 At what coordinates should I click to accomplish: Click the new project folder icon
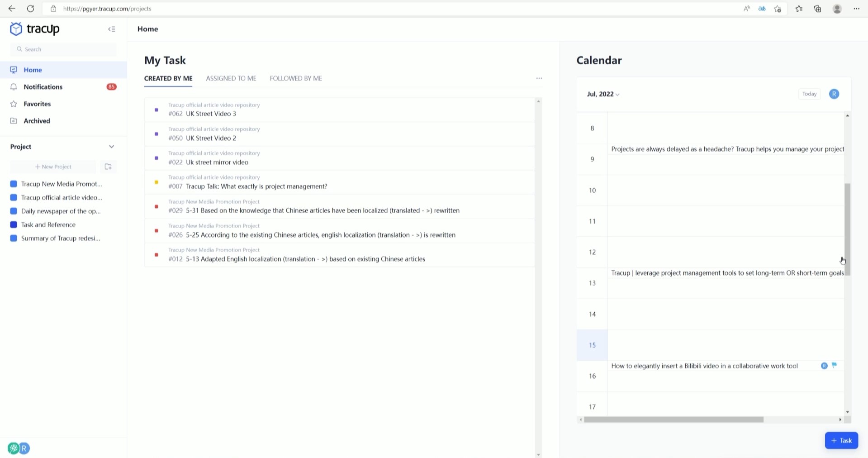tap(108, 167)
